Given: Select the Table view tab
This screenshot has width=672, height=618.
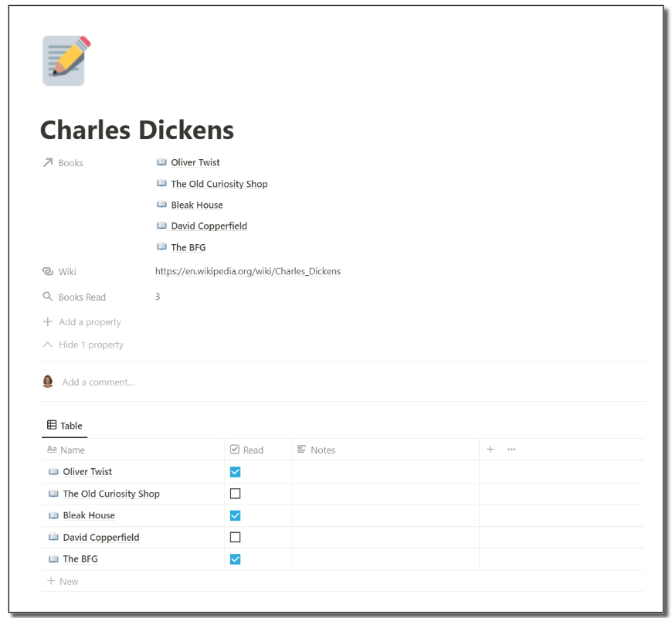Looking at the screenshot, I should pyautogui.click(x=65, y=426).
